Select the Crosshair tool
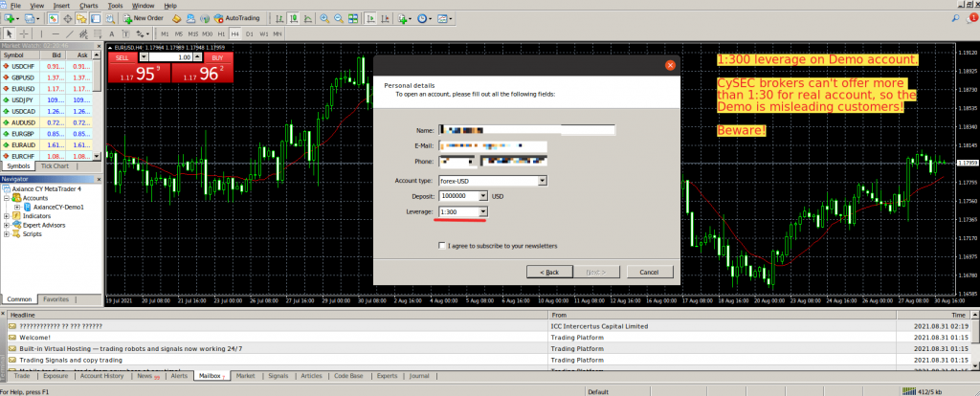The height and width of the screenshot is (396, 980). (x=24, y=33)
